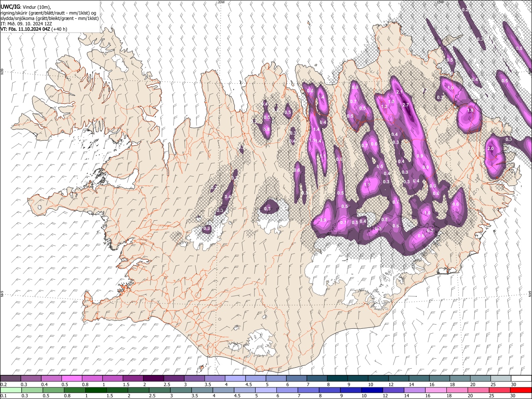Click the 'VT: Fös. 11.10.2024 04Z (+40 h)' line
The height and width of the screenshot is (399, 532).
34,30
